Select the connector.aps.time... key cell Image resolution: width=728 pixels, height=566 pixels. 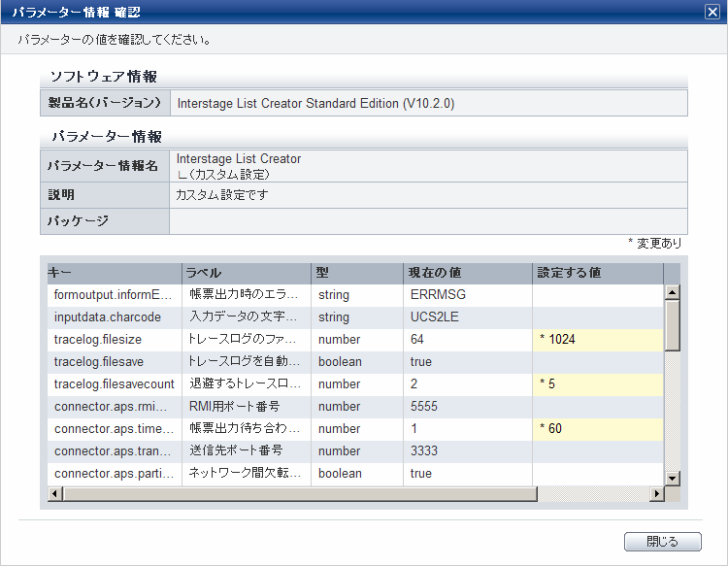tap(115, 428)
